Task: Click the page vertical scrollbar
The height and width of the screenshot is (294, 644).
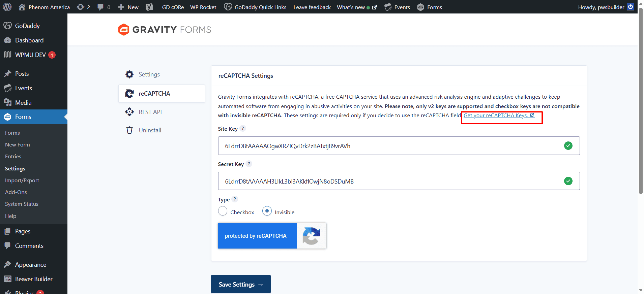Action: click(x=641, y=101)
